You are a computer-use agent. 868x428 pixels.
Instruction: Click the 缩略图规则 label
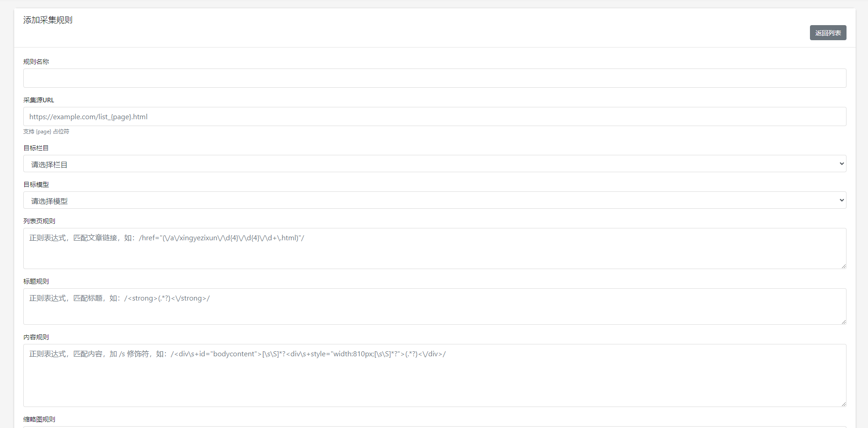coord(39,419)
